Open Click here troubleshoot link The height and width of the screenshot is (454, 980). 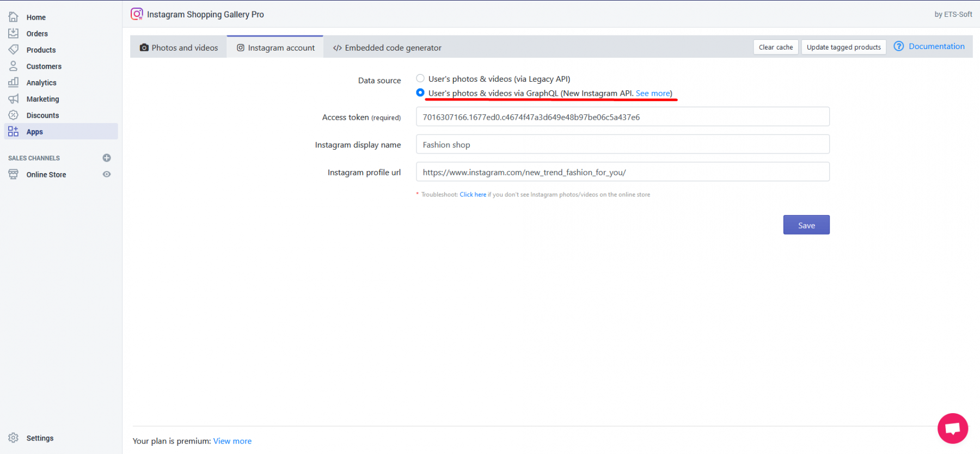pyautogui.click(x=473, y=194)
